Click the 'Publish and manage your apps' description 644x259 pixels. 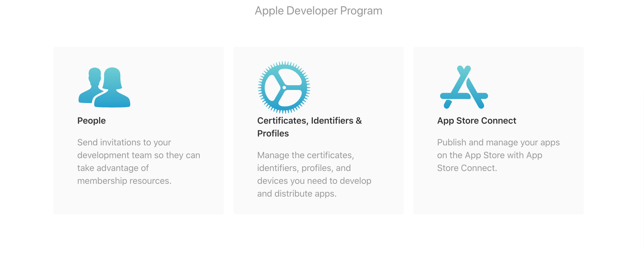coord(498,155)
